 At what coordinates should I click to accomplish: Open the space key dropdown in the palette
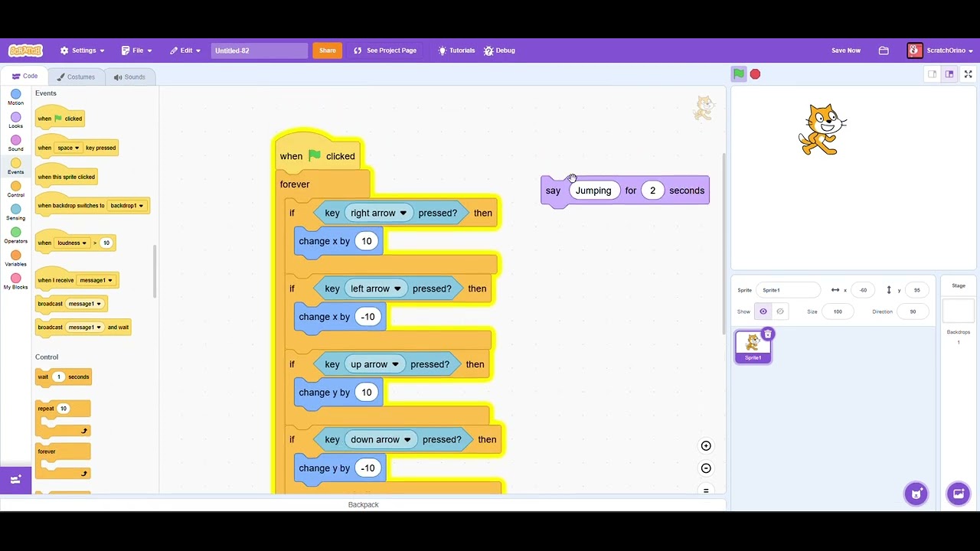click(x=68, y=148)
